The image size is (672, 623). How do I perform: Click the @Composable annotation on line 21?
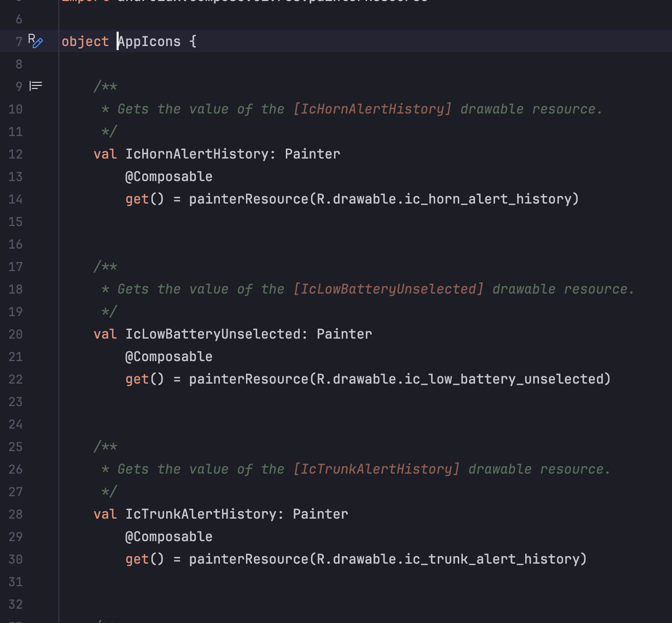169,357
